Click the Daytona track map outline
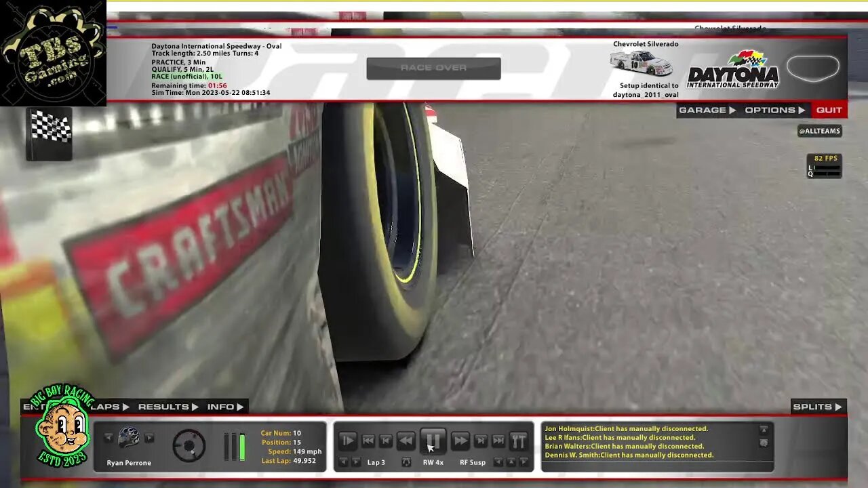 click(x=813, y=68)
